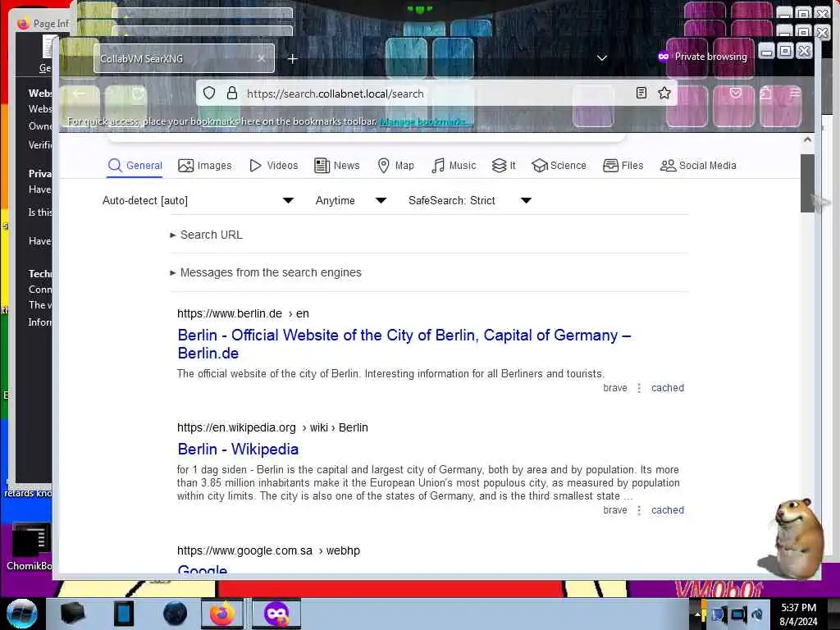This screenshot has height=630, width=840.
Task: Open the Auto-detect language dropdown
Action: click(199, 200)
